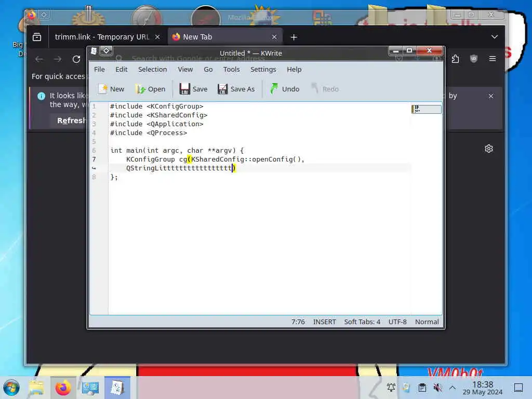Viewport: 532px width, 399px height.
Task: Dismiss the Firefox notification bar with X
Action: click(490, 96)
